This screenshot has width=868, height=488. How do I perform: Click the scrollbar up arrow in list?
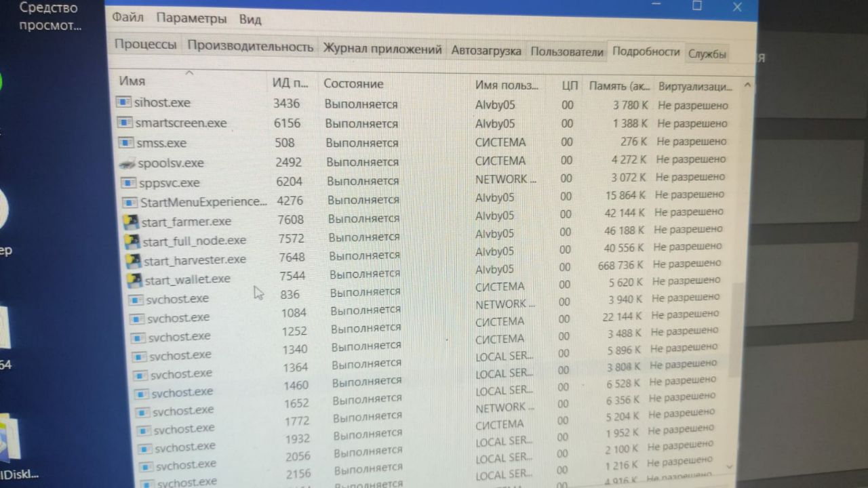coord(747,86)
